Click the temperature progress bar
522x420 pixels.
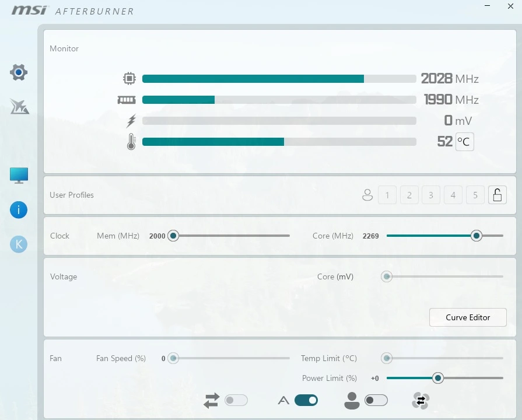tap(279, 142)
